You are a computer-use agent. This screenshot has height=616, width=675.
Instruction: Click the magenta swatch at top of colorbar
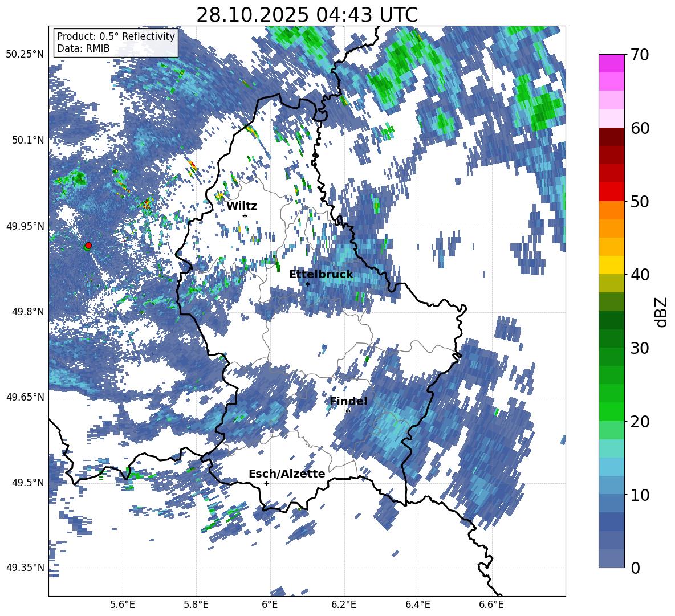(611, 63)
